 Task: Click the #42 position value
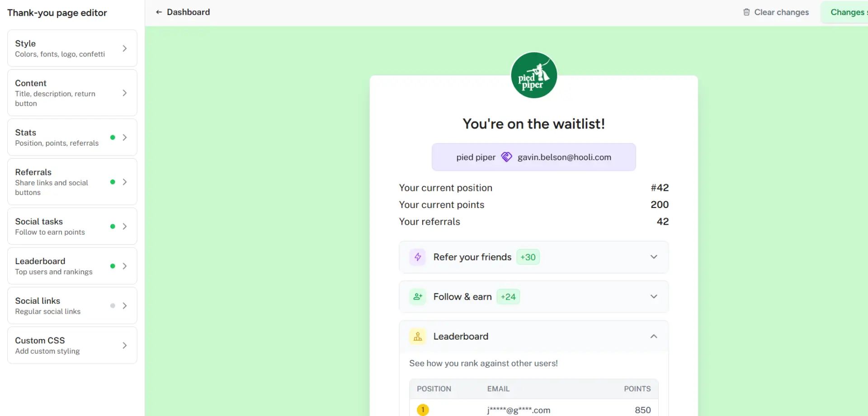tap(660, 188)
